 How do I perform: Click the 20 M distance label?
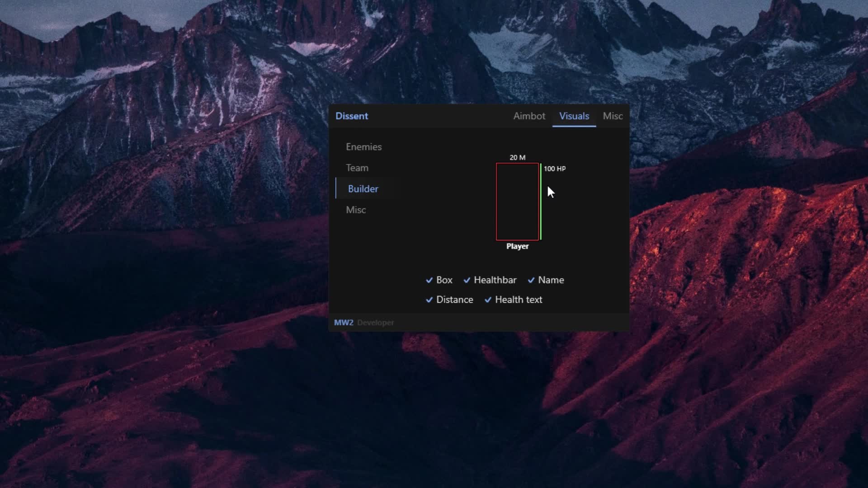(x=517, y=158)
